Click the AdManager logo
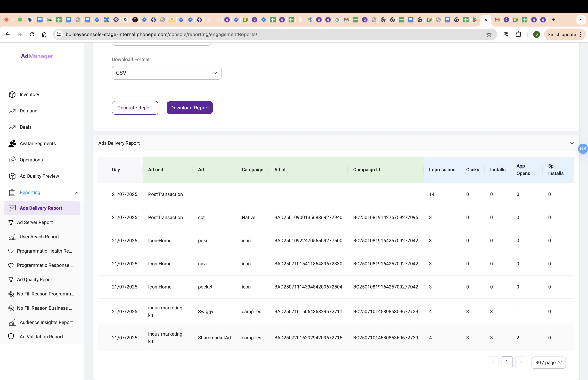 37,56
